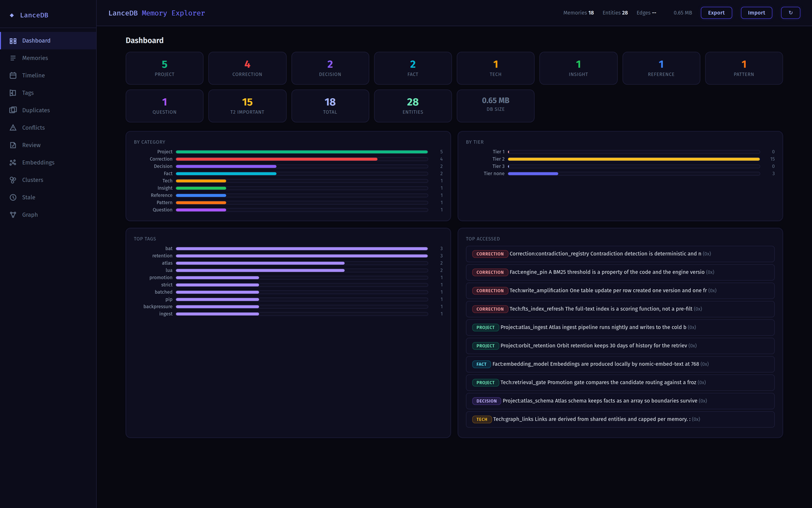This screenshot has width=812, height=508.
Task: Click the Import button
Action: pyautogui.click(x=756, y=13)
